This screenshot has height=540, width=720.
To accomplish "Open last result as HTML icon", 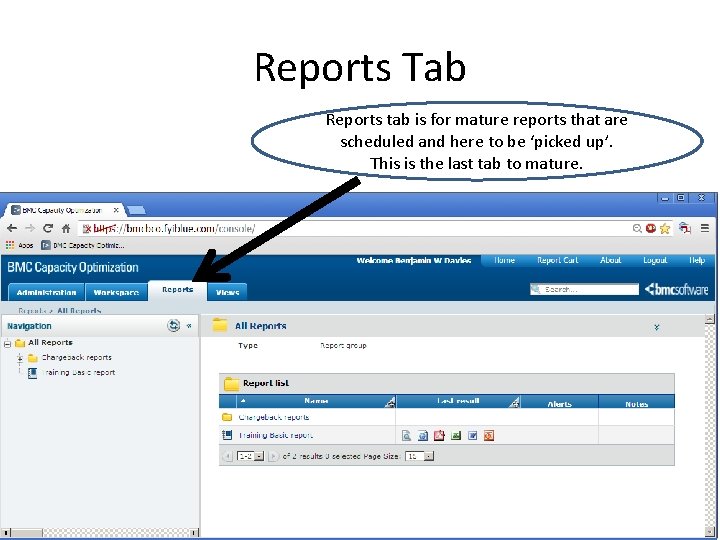I will [423, 435].
